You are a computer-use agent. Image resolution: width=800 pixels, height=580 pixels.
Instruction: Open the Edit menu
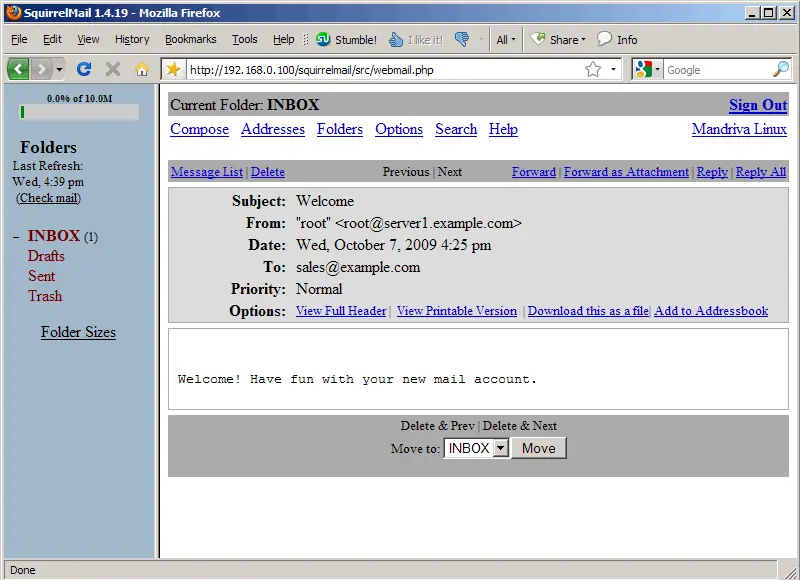tap(52, 39)
